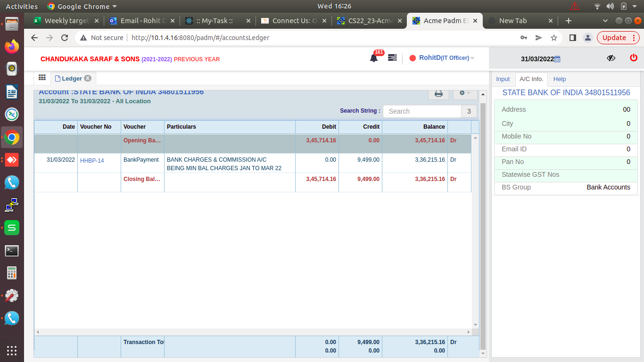Show Applications grid in the dock
Image resolution: width=644 pixels, height=362 pixels.
point(12,351)
